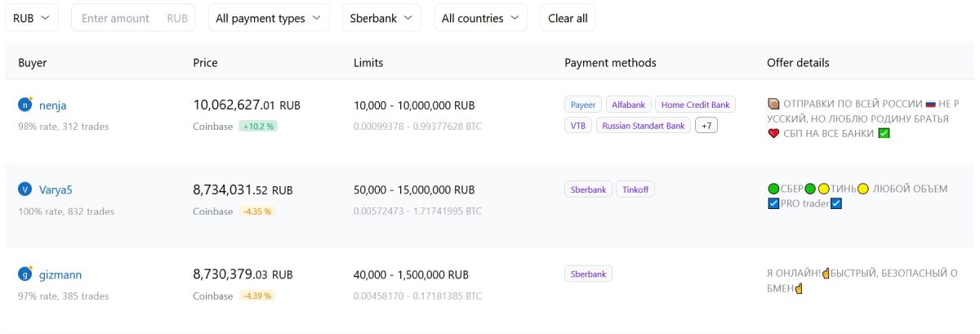Click the VTB payment tag

577,126
